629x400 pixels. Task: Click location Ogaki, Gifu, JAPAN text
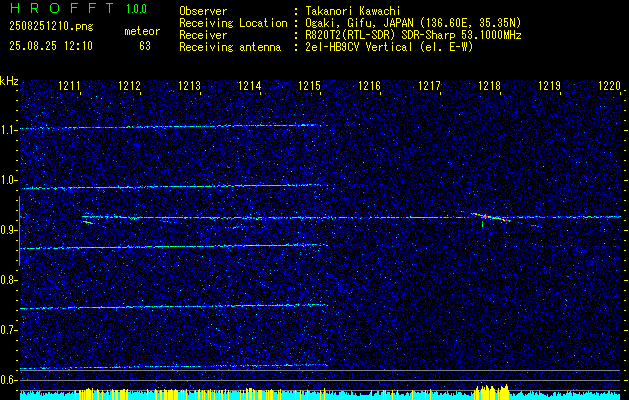pos(413,23)
